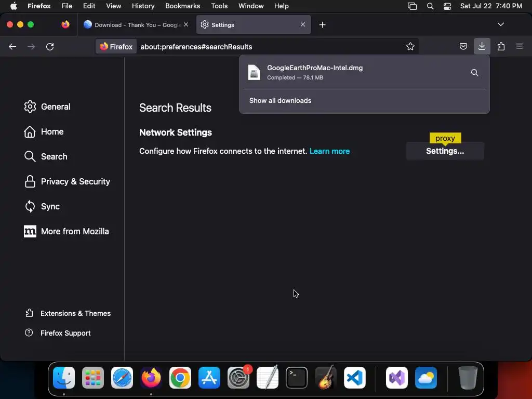Image resolution: width=532 pixels, height=399 pixels.
Task: Open TextEdit from the Dock
Action: coord(268,378)
